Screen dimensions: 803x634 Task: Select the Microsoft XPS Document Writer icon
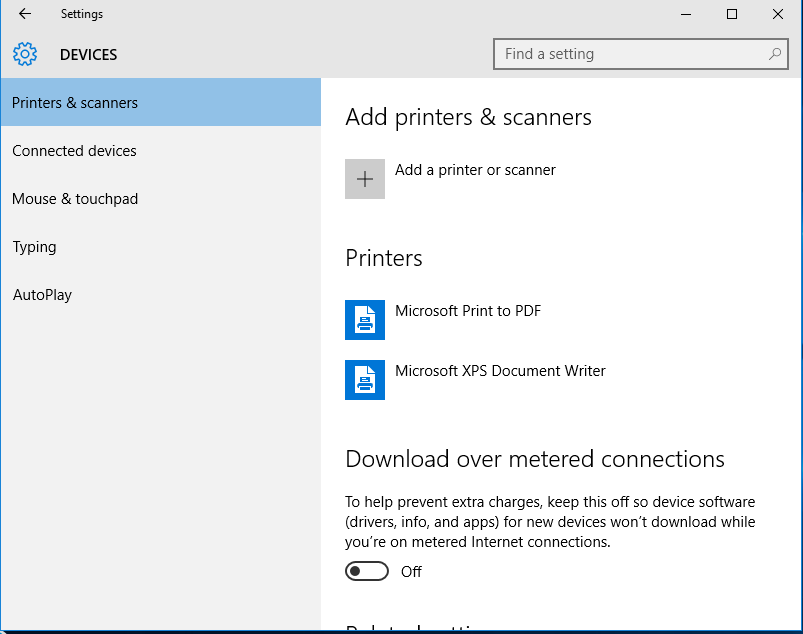tap(365, 379)
